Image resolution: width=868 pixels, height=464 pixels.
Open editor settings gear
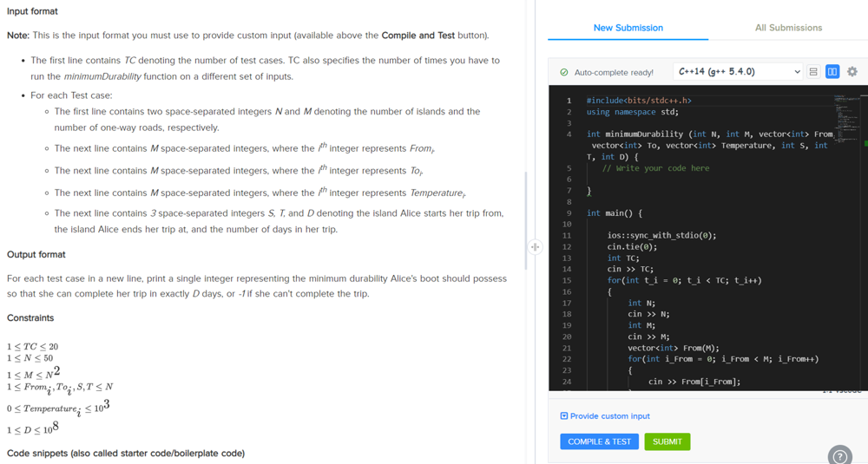(852, 71)
